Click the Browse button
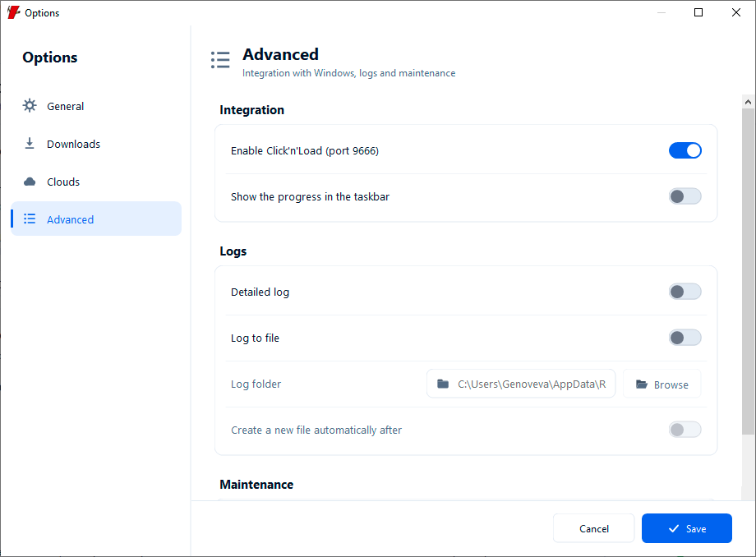 pos(661,384)
